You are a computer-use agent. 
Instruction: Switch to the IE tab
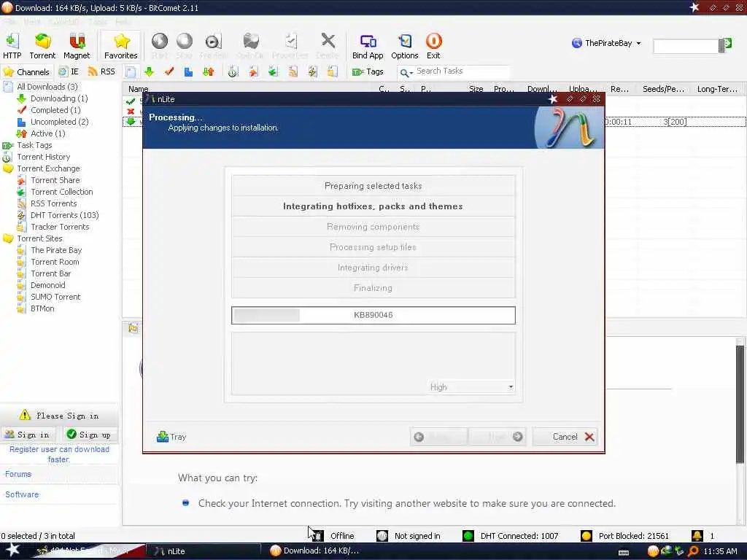pyautogui.click(x=69, y=72)
